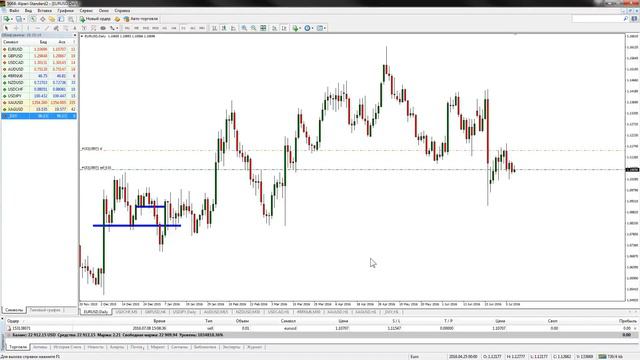Open Тиковый график tab
The image size is (640, 360).
point(45,310)
